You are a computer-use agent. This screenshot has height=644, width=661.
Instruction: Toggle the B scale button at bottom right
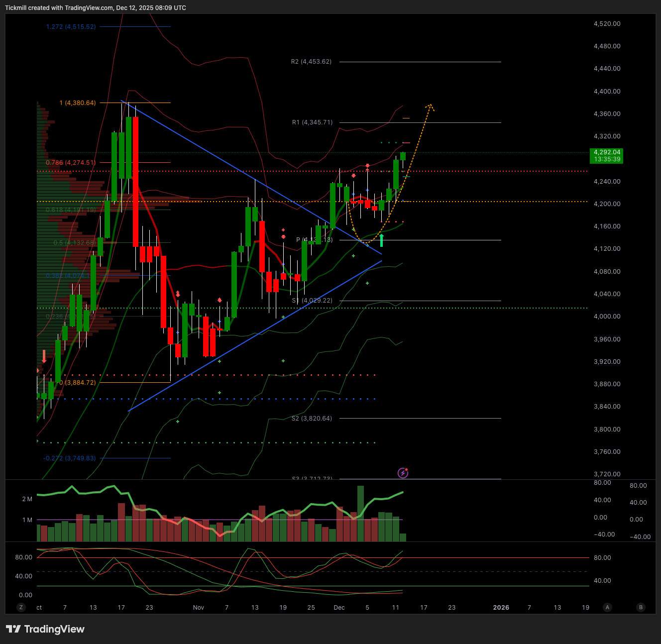pyautogui.click(x=641, y=607)
